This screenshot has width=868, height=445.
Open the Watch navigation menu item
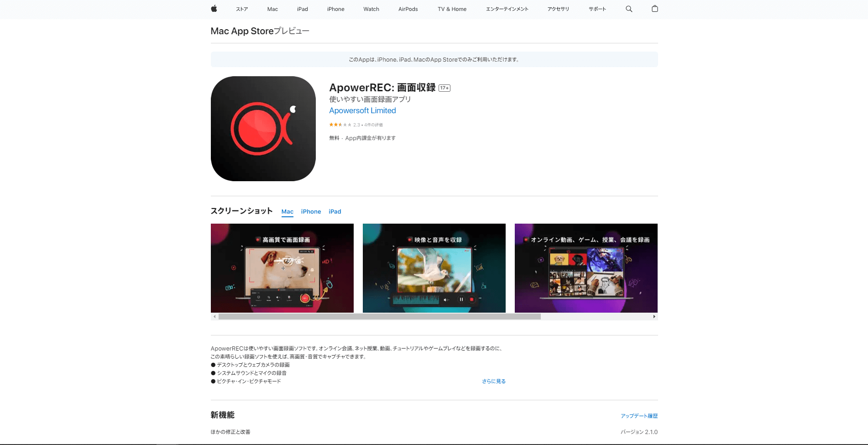[371, 9]
